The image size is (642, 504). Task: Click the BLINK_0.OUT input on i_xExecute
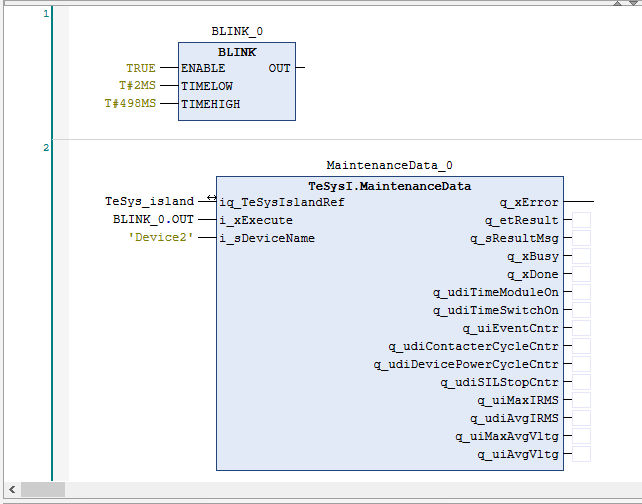(x=153, y=220)
